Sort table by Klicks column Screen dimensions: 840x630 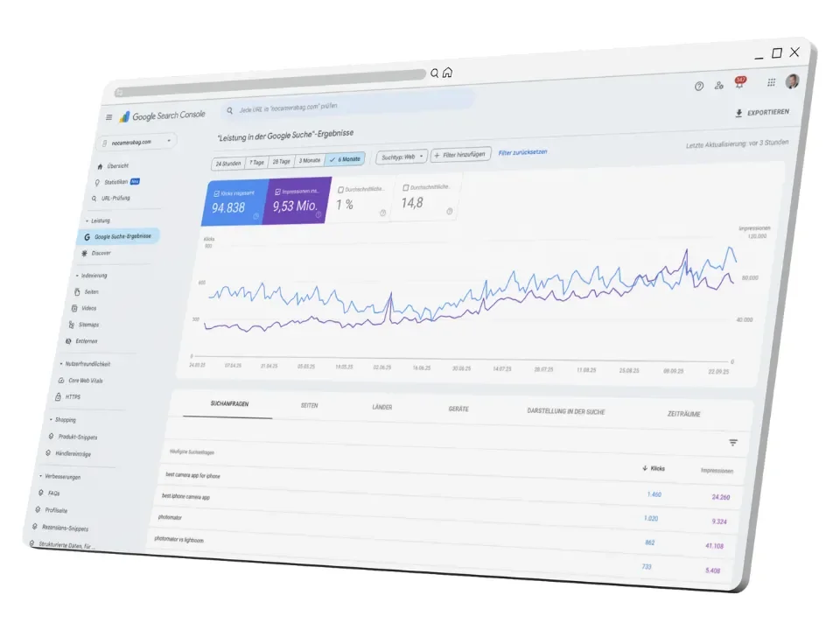tap(654, 468)
